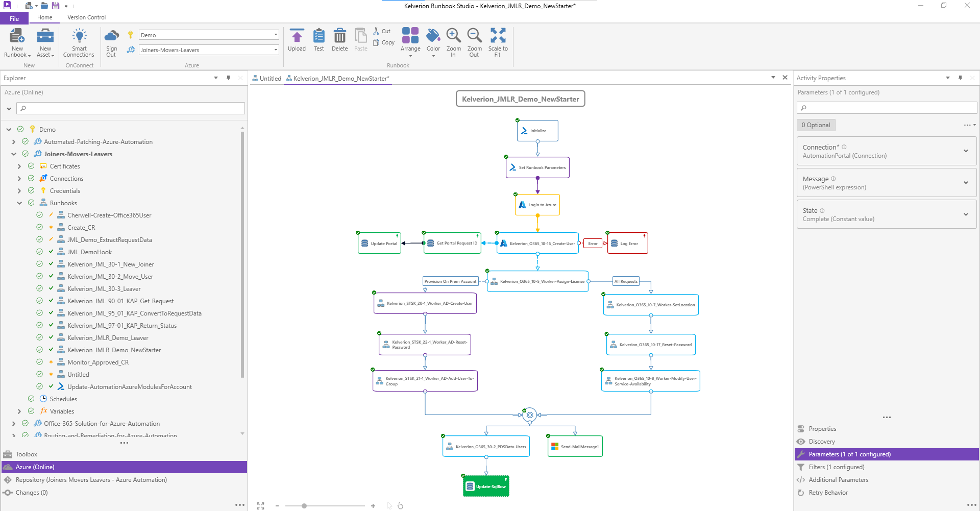Click the Zoom In magnifier
Screen dimensions: 980x511
453,36
